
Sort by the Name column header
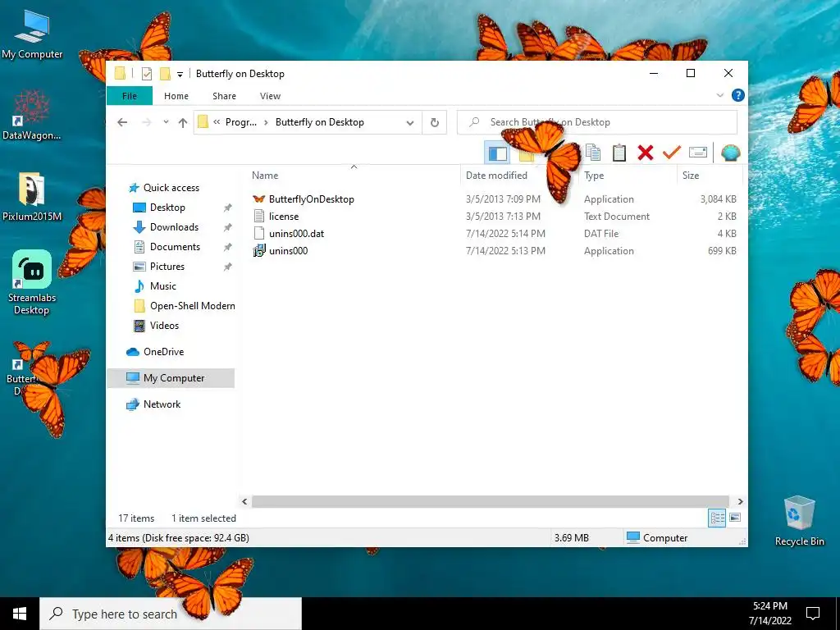click(265, 176)
